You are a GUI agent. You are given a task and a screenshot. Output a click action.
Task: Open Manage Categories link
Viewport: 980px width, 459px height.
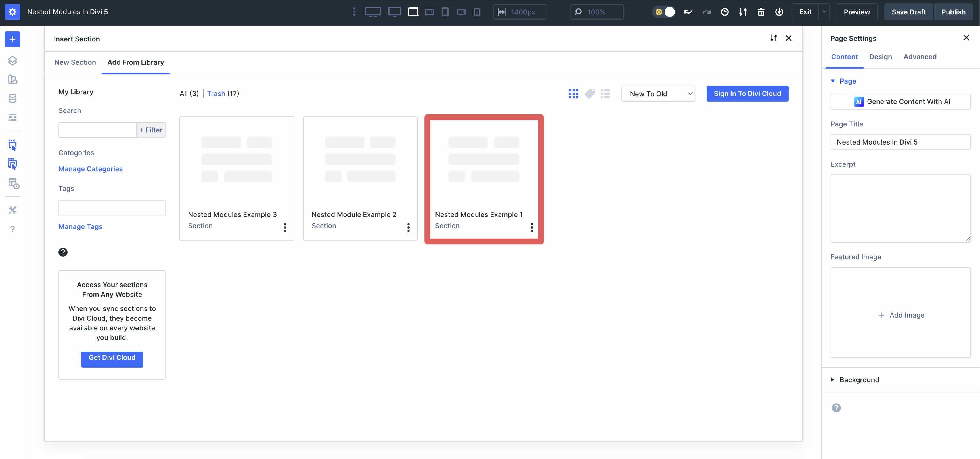(x=90, y=169)
